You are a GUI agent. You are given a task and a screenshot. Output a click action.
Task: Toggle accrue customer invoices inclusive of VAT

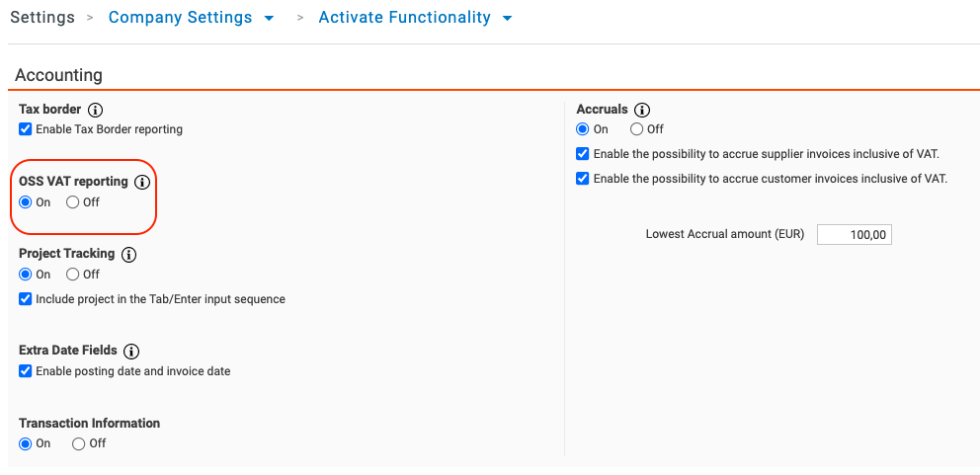coord(583,179)
